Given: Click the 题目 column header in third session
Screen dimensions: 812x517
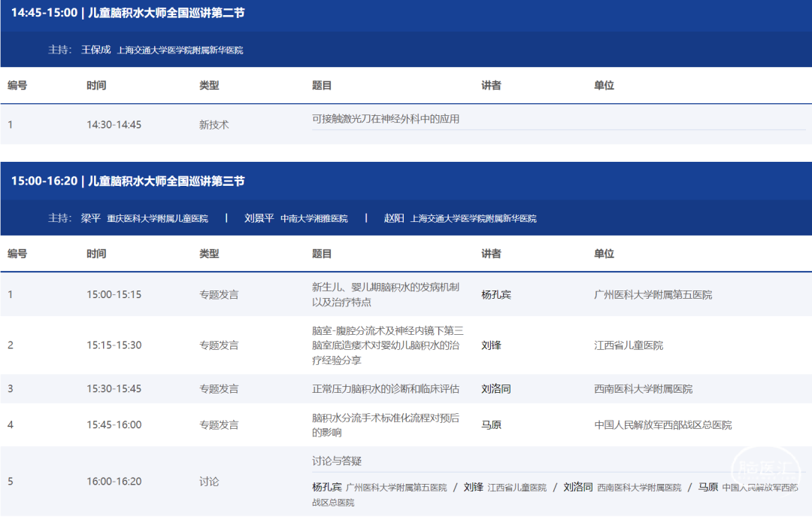Looking at the screenshot, I should tap(322, 254).
